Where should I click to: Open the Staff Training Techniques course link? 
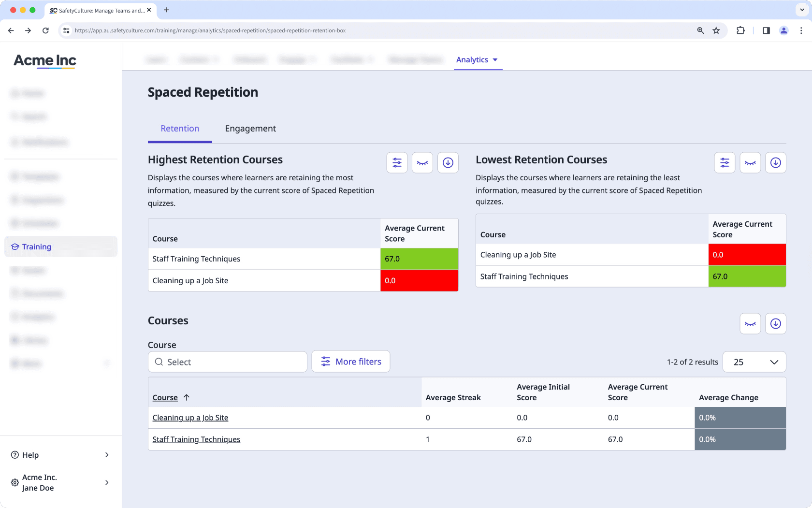[196, 439]
